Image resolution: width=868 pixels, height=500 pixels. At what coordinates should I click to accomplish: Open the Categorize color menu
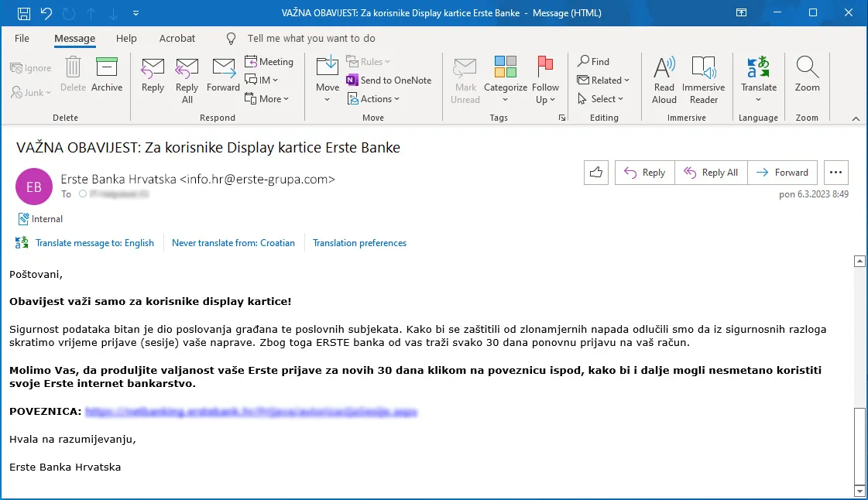click(x=506, y=80)
